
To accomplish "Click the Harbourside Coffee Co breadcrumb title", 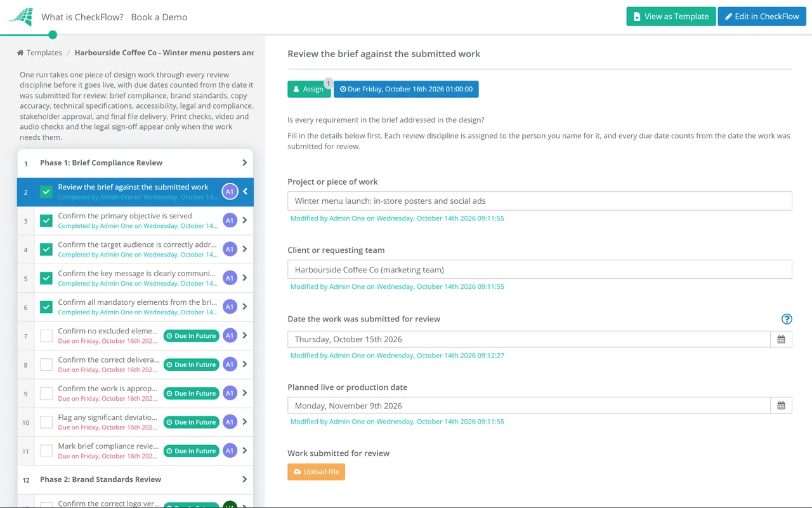I will (164, 53).
